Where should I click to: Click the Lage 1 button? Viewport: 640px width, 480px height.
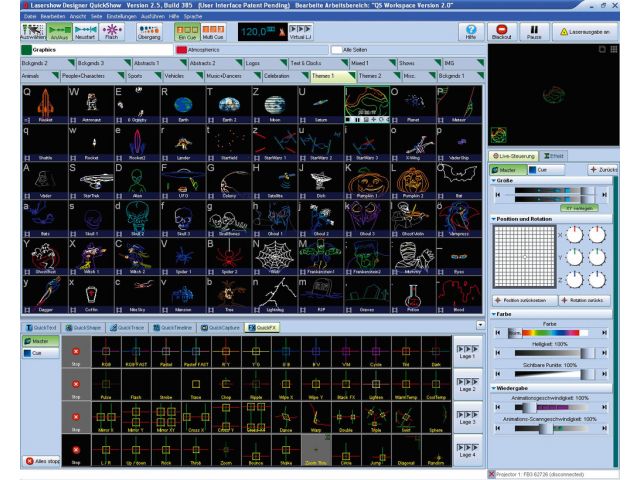pos(467,352)
